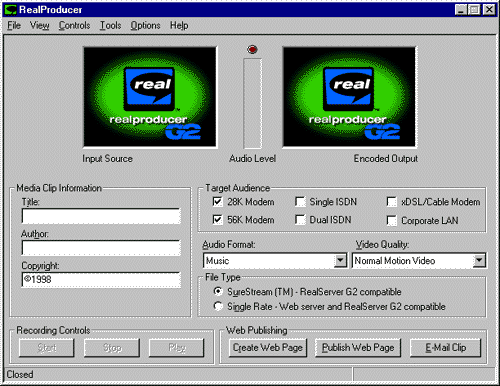Check the xDSL/Cable Modem option
500x386 pixels.
pos(391,202)
